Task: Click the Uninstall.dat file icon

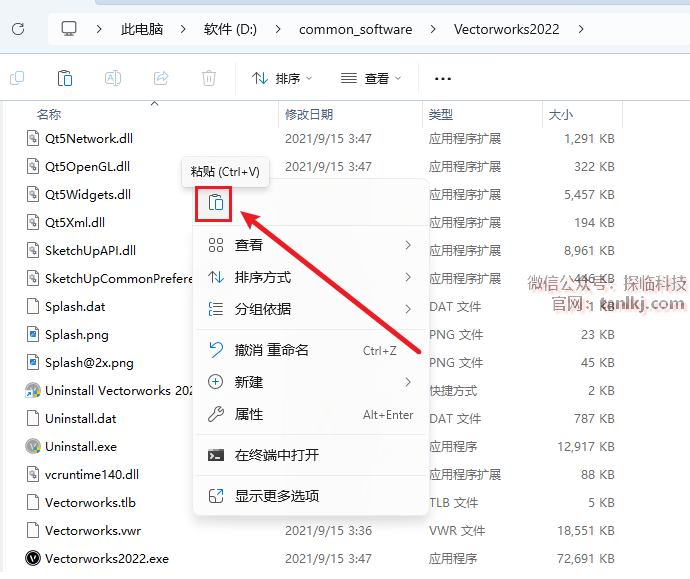Action: click(x=33, y=418)
